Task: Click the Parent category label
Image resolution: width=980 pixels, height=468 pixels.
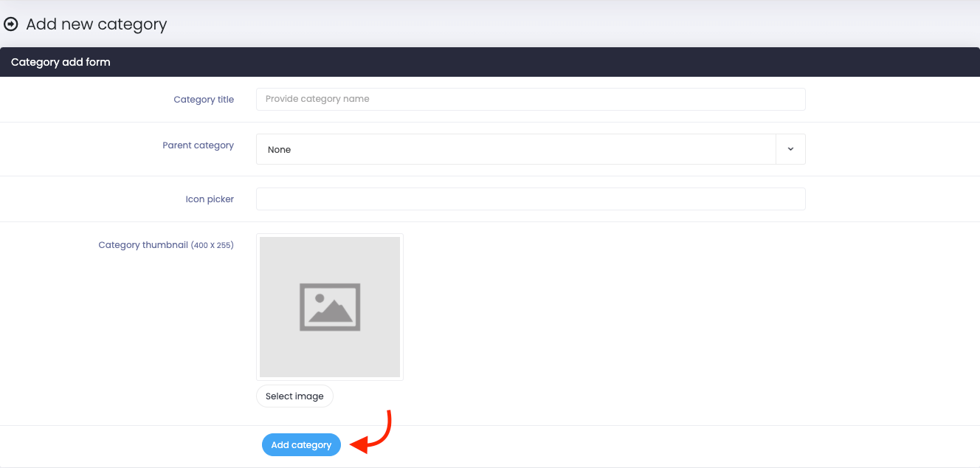Action: 198,145
